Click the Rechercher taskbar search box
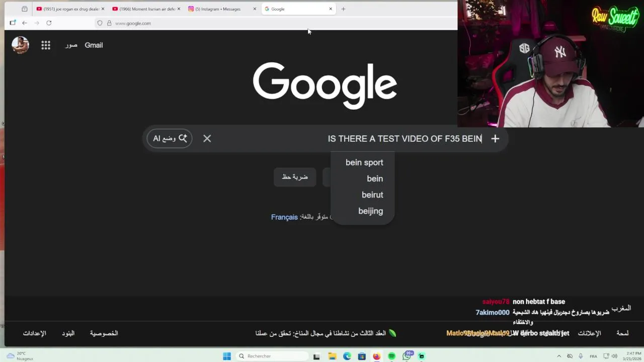The image size is (644, 362). [272, 356]
